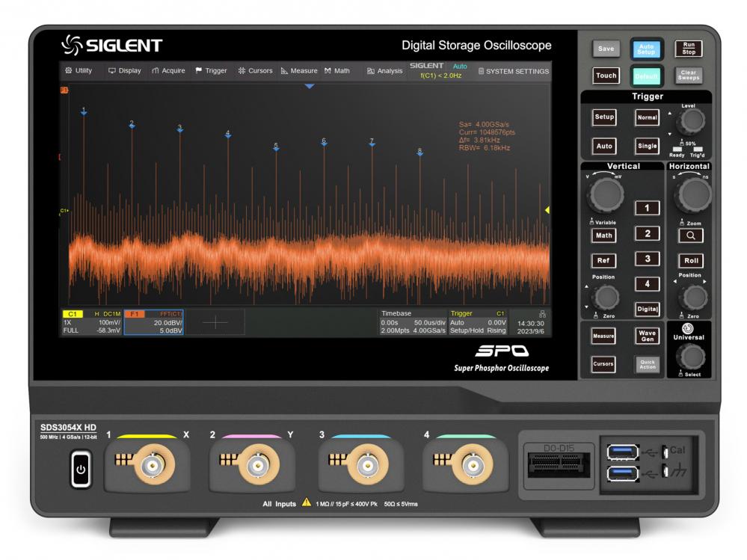747x560 pixels.
Task: Open the Timebase descriptor box
Action: pos(412,321)
